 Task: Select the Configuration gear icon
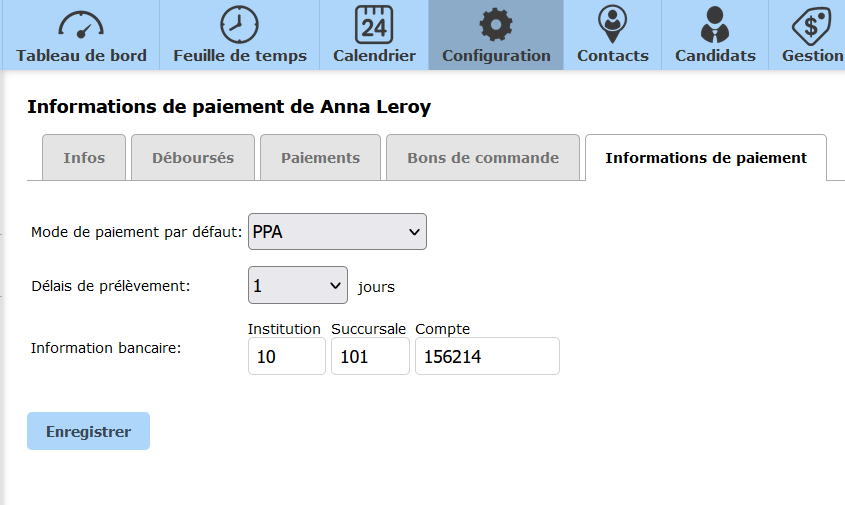tap(496, 24)
